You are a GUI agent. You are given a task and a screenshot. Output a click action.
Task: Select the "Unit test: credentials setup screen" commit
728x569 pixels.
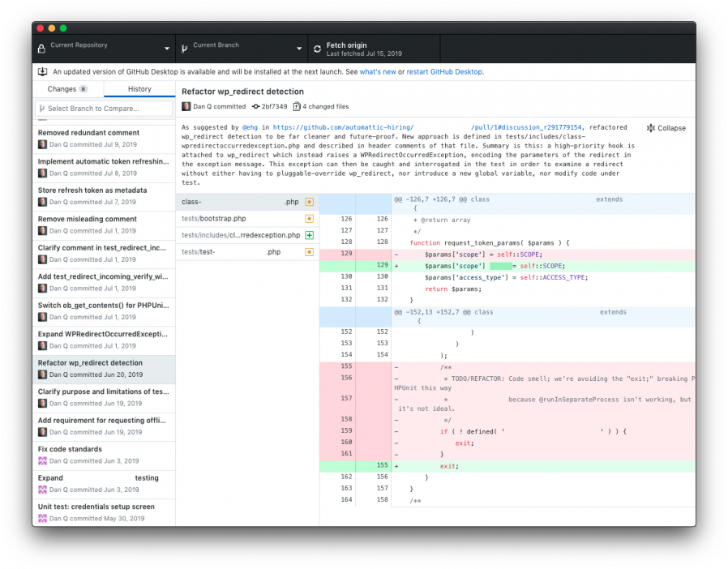104,512
